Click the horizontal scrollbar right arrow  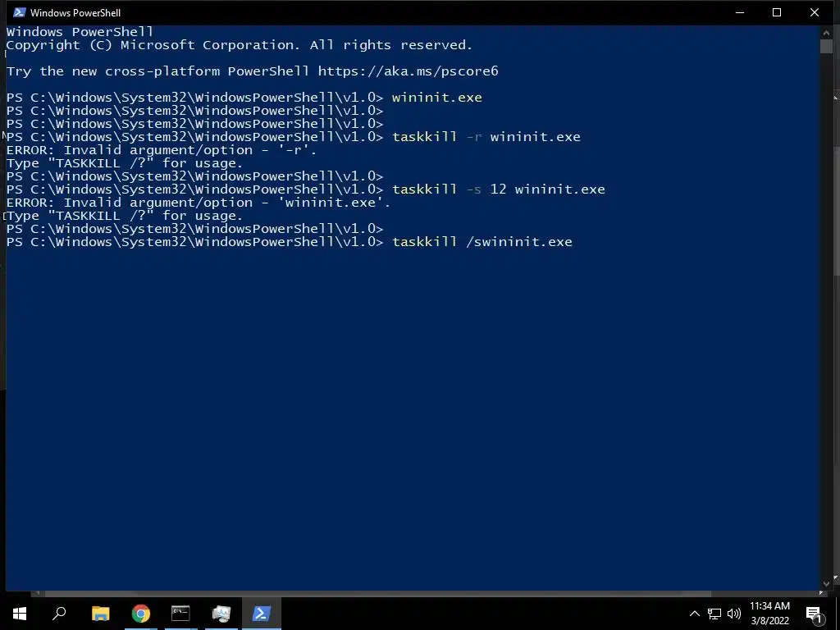[x=821, y=593]
